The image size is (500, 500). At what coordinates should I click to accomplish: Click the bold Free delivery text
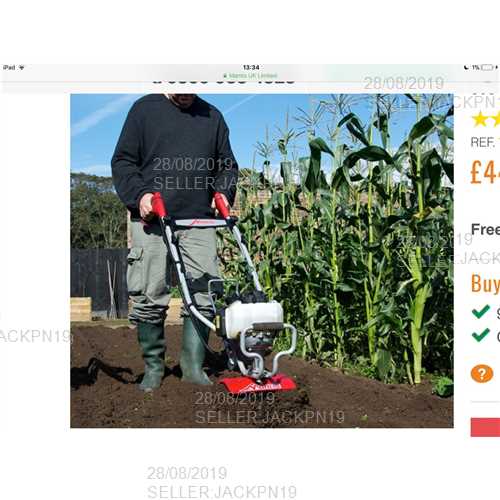pos(485,229)
